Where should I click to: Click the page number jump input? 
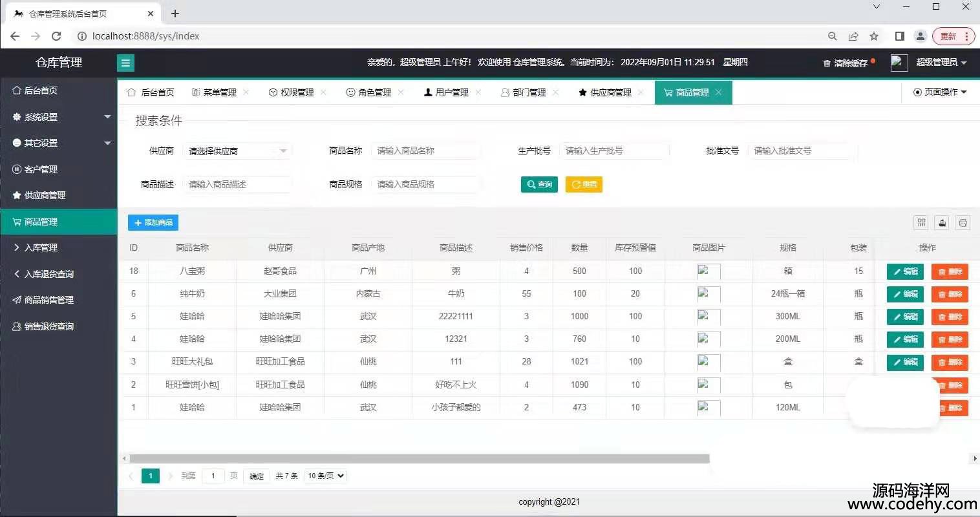(213, 476)
